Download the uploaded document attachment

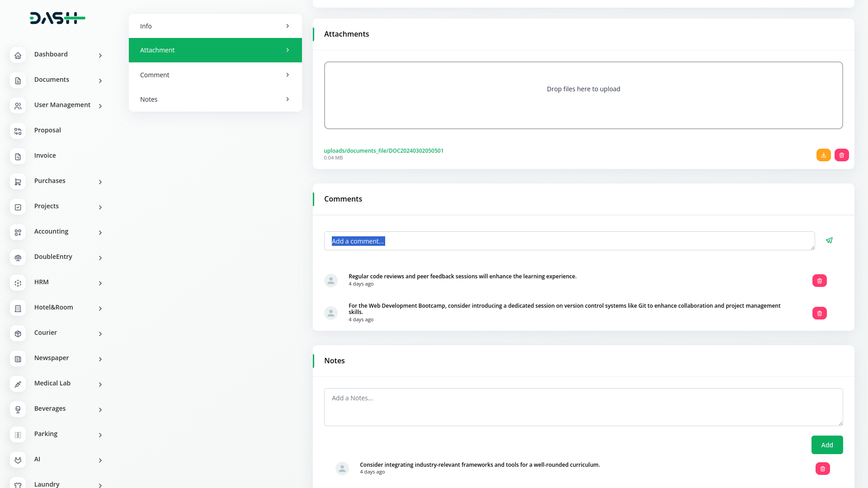(x=823, y=155)
